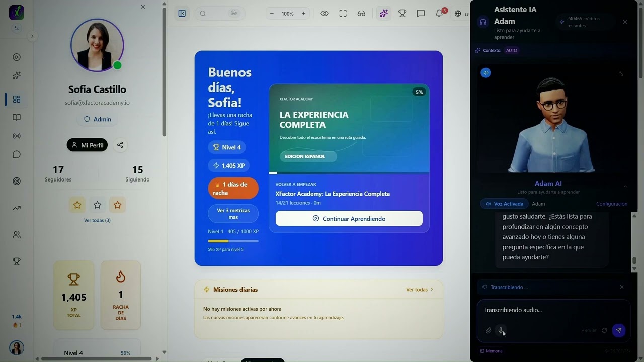The height and width of the screenshot is (362, 644).
Task: Click the Admin role badge
Action: [x=97, y=119]
